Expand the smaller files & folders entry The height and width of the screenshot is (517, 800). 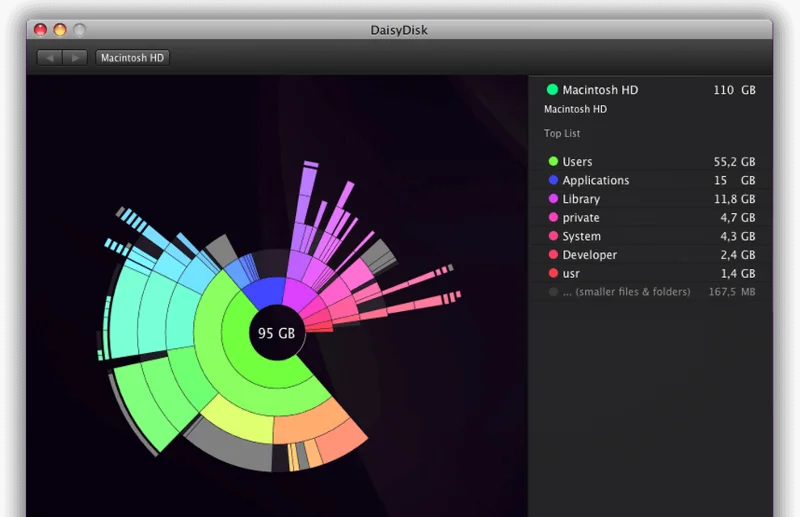point(626,292)
